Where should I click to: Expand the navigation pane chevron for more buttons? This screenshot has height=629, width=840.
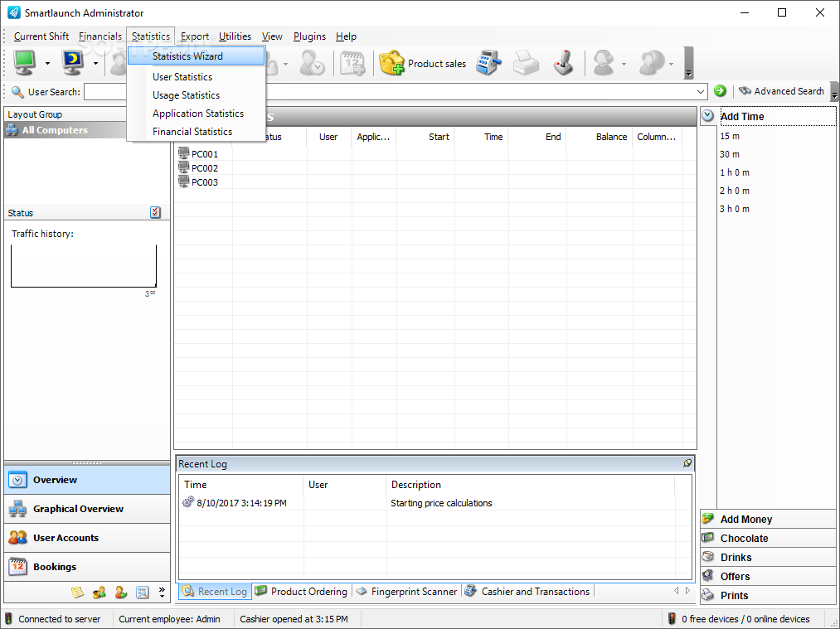(162, 592)
